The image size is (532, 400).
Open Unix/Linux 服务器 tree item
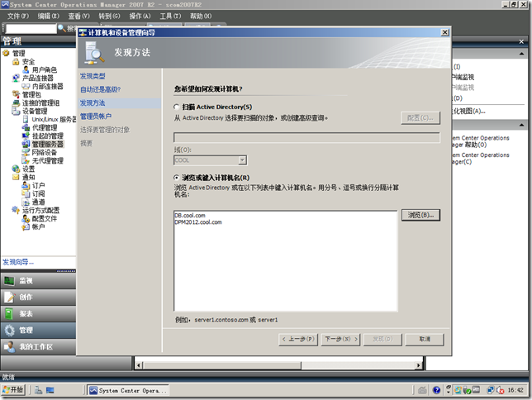point(54,120)
